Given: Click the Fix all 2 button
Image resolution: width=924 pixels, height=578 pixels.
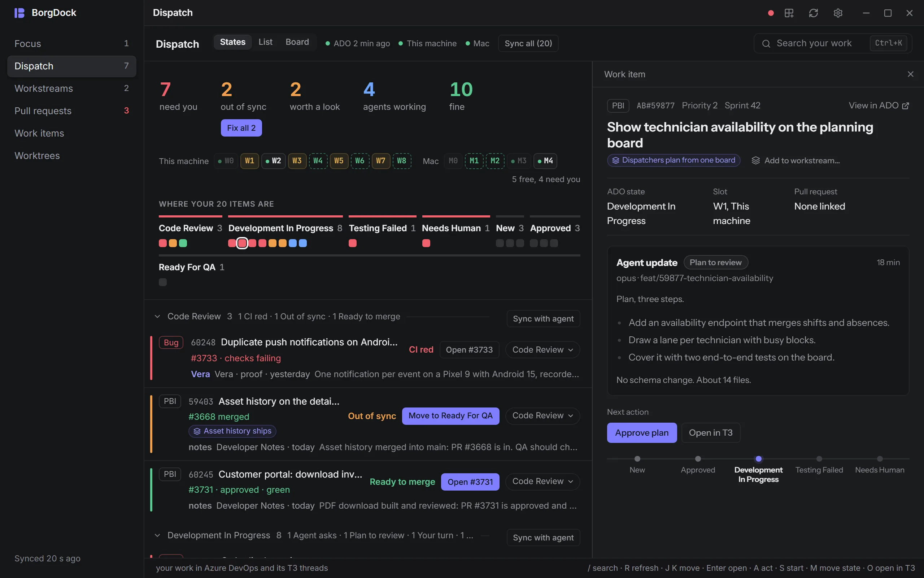Looking at the screenshot, I should pyautogui.click(x=241, y=128).
